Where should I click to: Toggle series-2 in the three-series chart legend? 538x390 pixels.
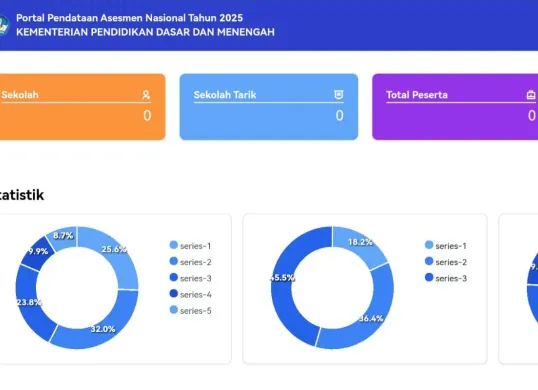446,262
